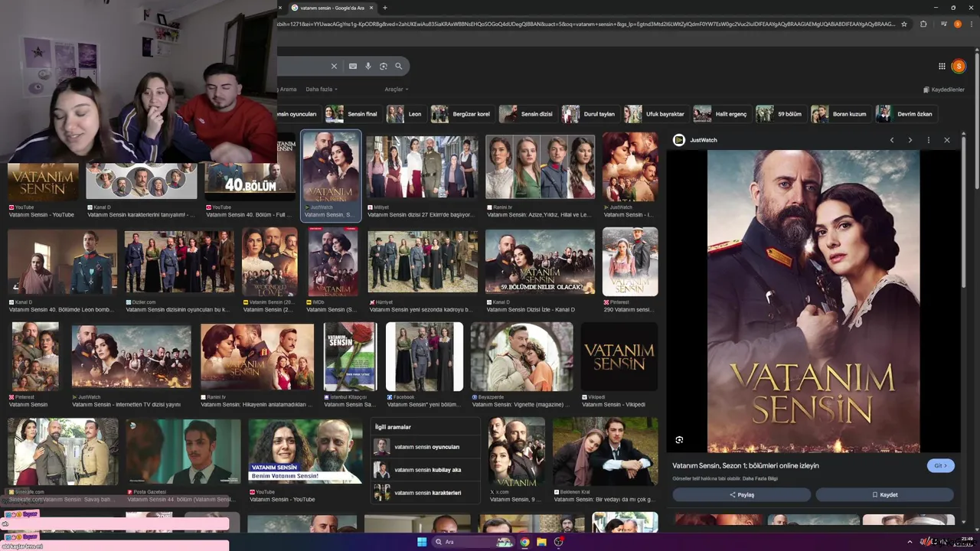Show next image in preview panel
Screen dimensions: 980x551
click(910, 140)
